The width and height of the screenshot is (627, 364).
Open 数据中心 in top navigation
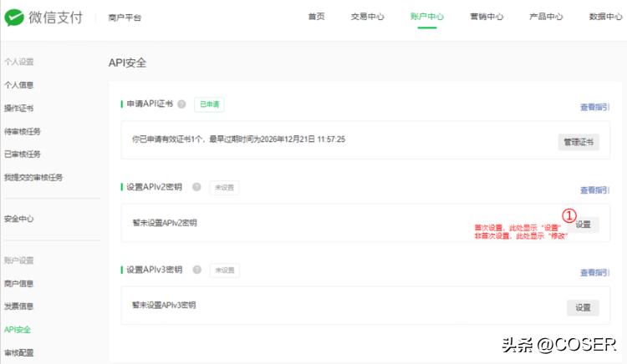click(x=605, y=17)
